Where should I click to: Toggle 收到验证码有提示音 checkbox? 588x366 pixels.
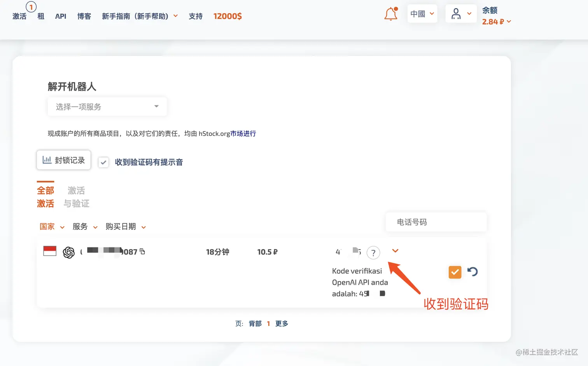click(x=103, y=162)
